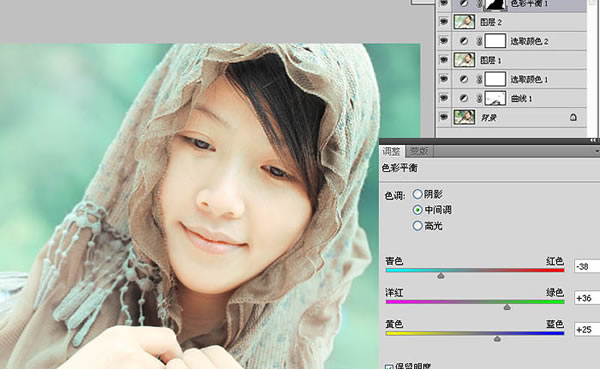Click the adjustment icon on 选取颜色 1 layer
This screenshot has width=600, height=369.
pos(464,79)
